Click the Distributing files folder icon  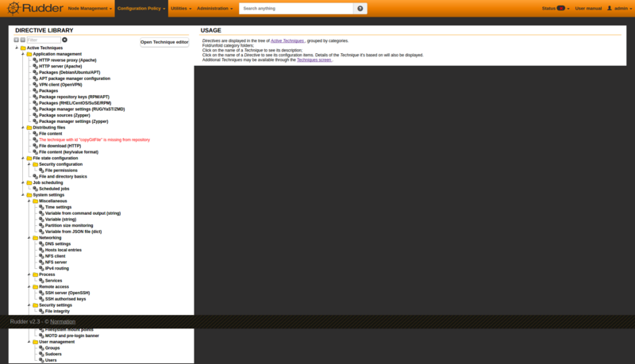coord(29,128)
